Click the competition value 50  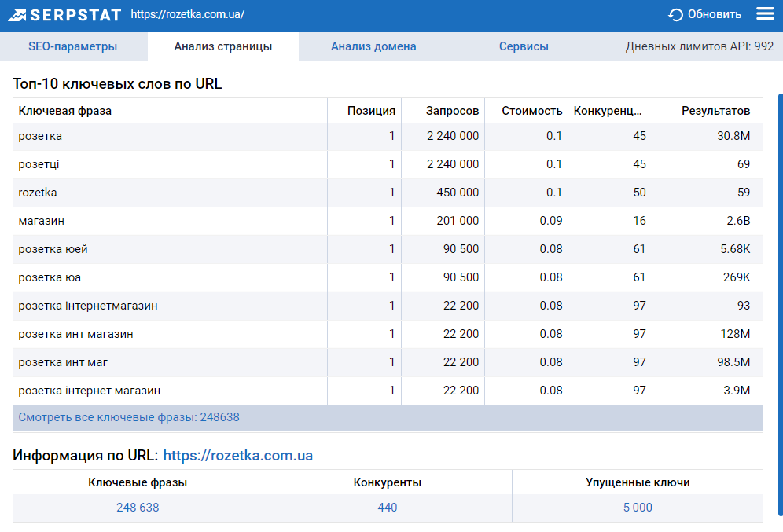point(639,193)
